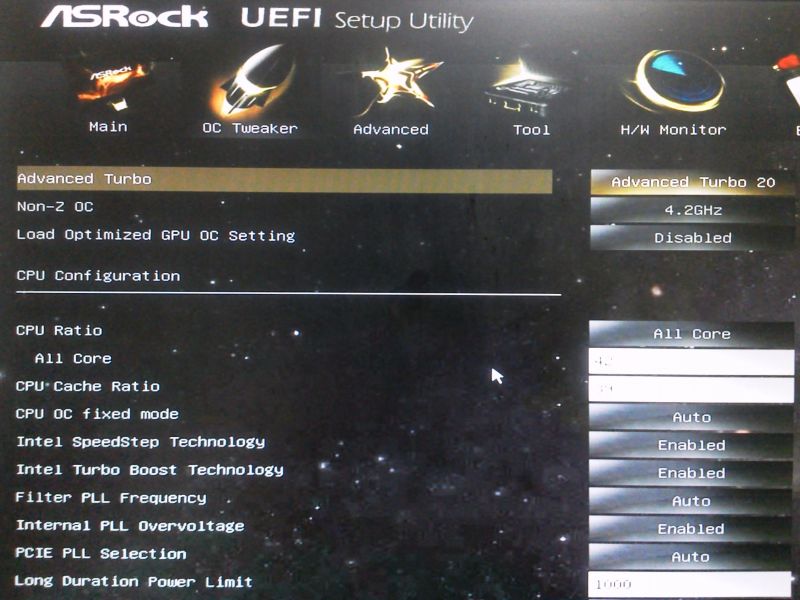Toggle Internal PLL Overvoltage Enabled value
This screenshot has height=600, width=800.
(692, 529)
